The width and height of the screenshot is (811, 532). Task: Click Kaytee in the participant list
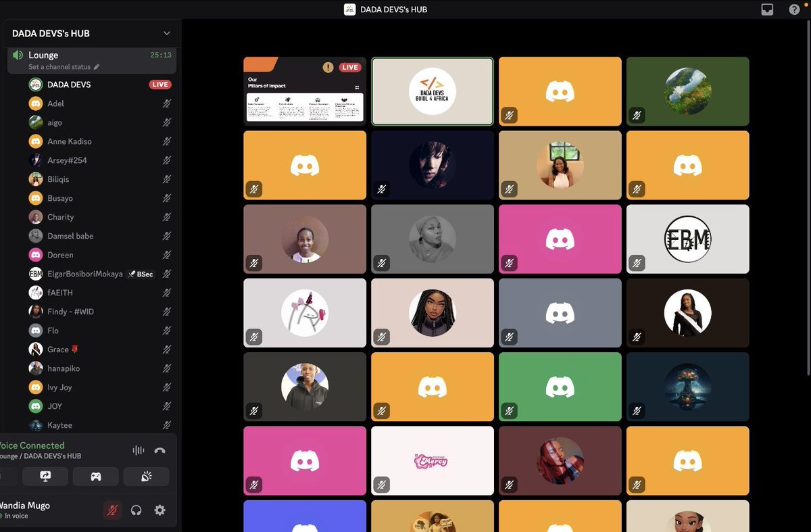(x=99, y=425)
